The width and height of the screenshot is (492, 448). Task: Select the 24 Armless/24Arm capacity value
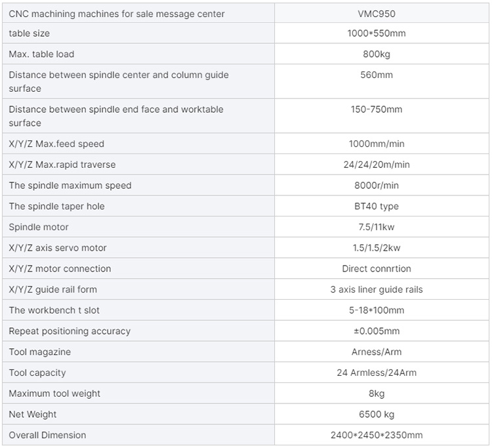[377, 373]
